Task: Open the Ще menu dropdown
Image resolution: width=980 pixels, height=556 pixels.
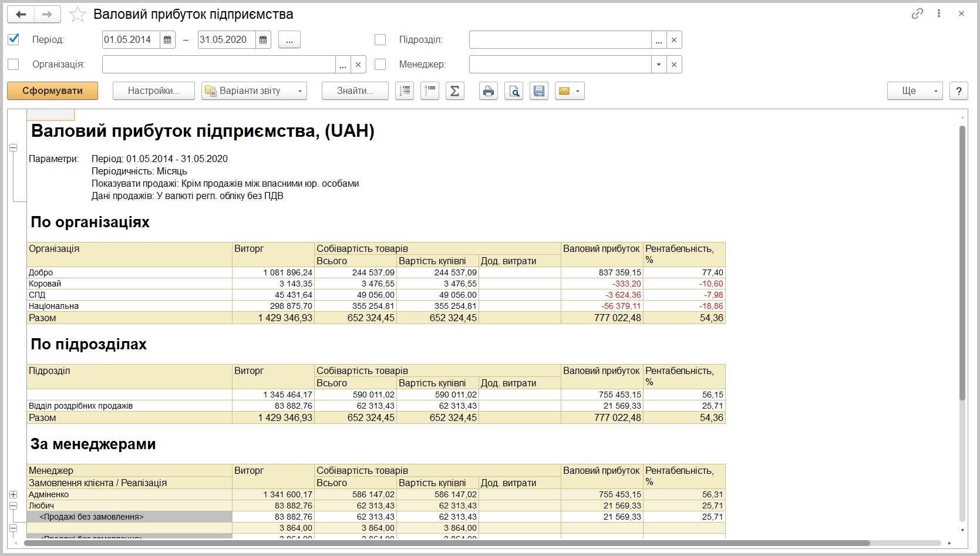Action: click(915, 91)
